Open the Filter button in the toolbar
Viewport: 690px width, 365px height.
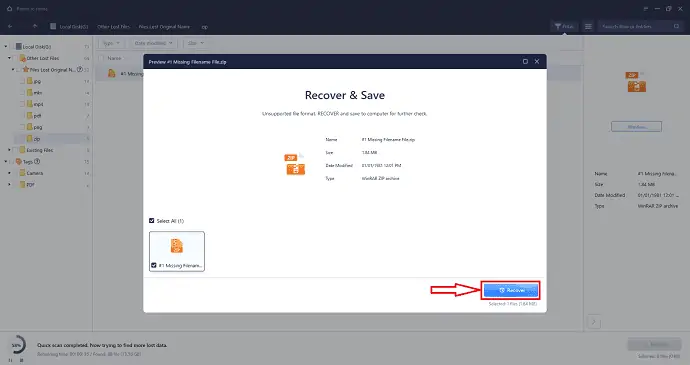pos(564,26)
